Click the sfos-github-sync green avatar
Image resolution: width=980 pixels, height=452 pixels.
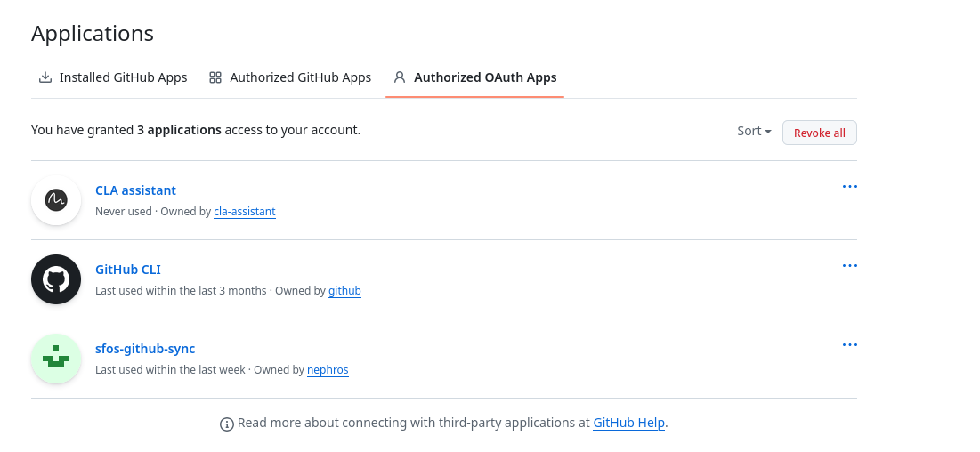coord(56,359)
